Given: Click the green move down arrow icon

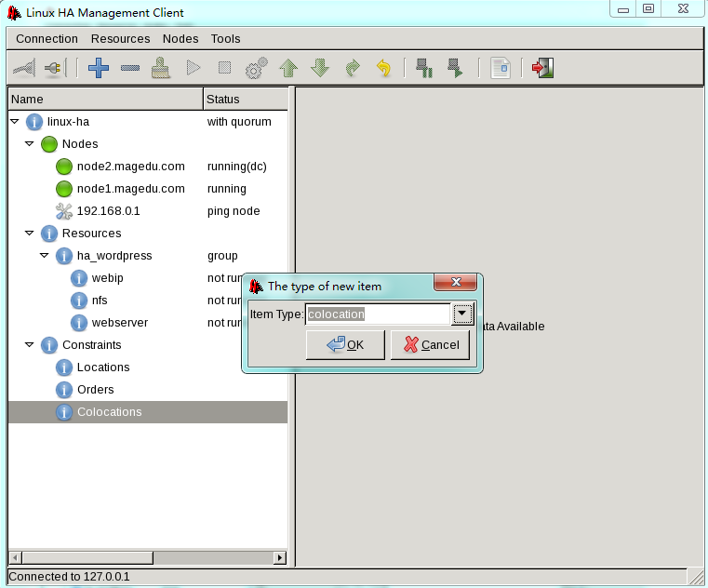Looking at the screenshot, I should point(320,68).
